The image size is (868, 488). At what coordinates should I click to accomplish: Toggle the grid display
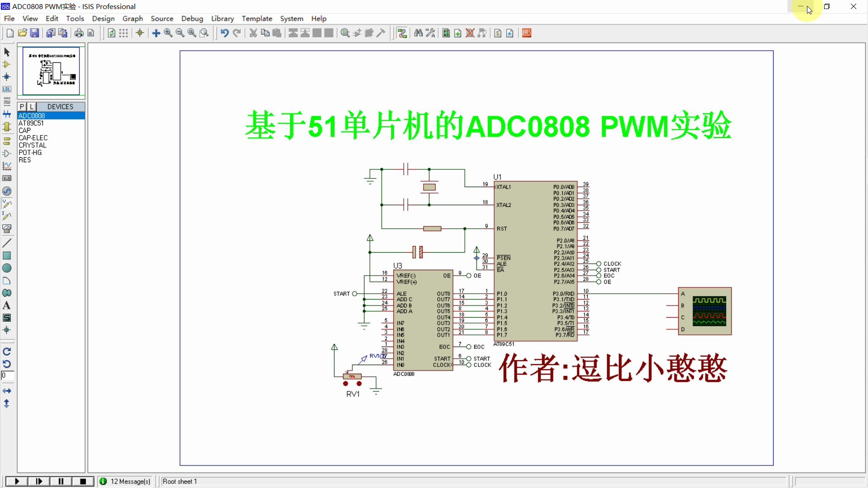[123, 33]
